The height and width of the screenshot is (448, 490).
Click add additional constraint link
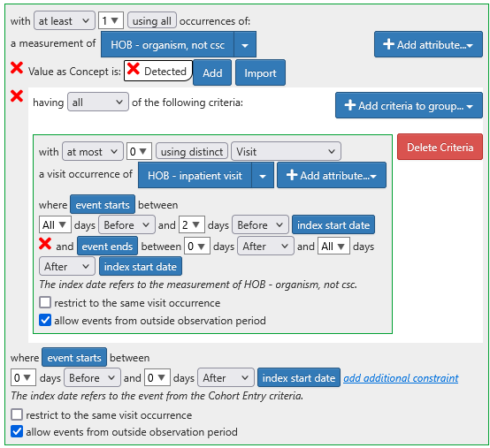point(401,378)
